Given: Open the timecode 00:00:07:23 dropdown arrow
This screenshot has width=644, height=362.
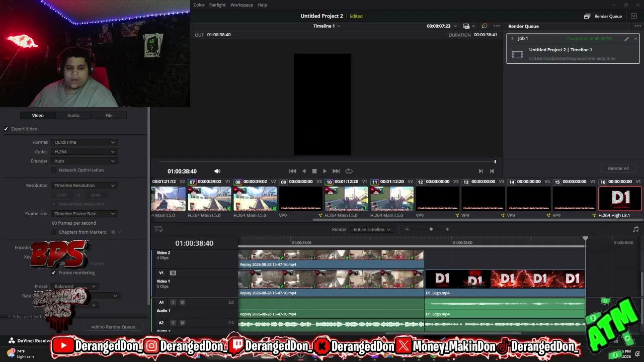Looking at the screenshot, I should point(455,26).
